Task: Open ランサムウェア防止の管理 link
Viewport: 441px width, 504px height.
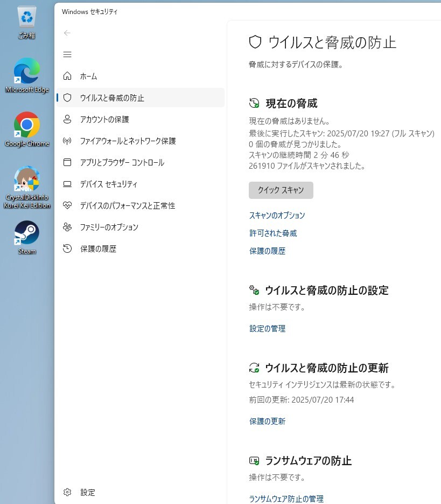Action: [286, 499]
